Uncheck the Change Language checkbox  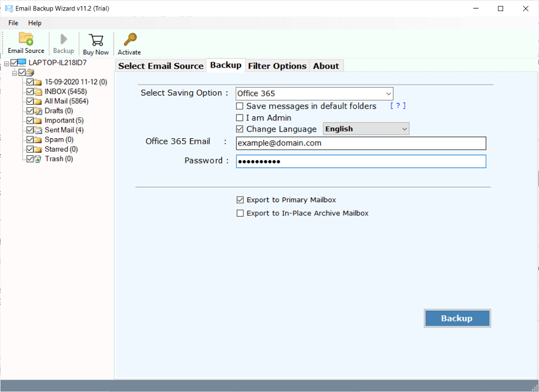click(239, 129)
